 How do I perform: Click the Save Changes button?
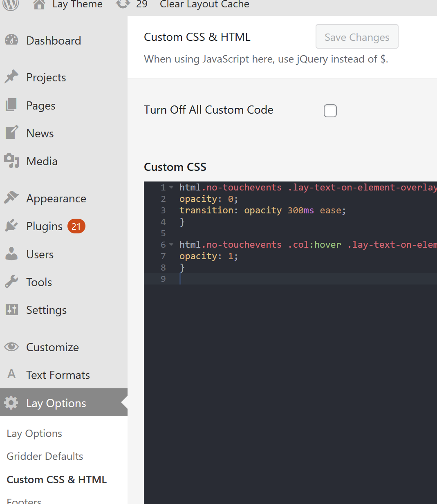(x=356, y=37)
